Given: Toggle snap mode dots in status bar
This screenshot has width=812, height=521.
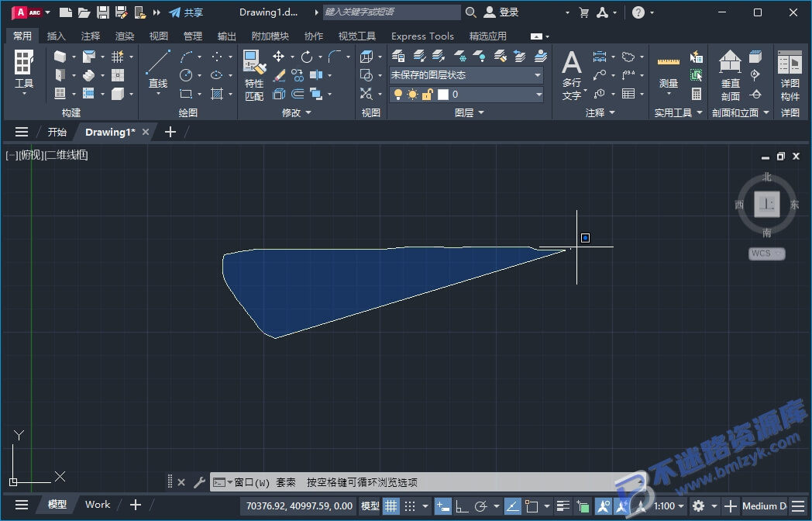Looking at the screenshot, I should [x=410, y=505].
